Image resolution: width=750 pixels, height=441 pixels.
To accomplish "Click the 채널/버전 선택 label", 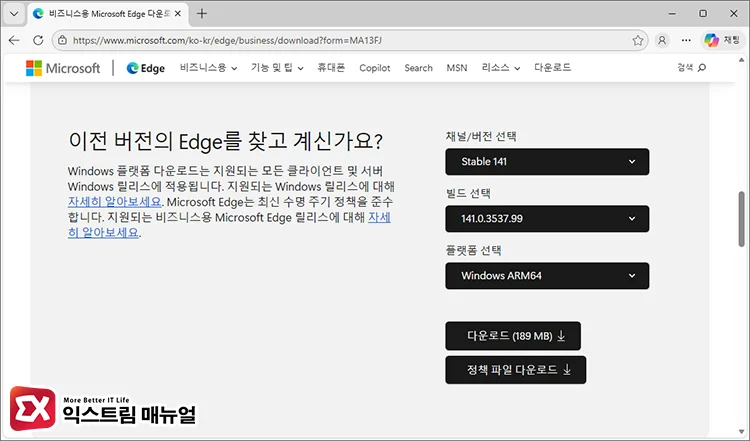I will 481,136.
